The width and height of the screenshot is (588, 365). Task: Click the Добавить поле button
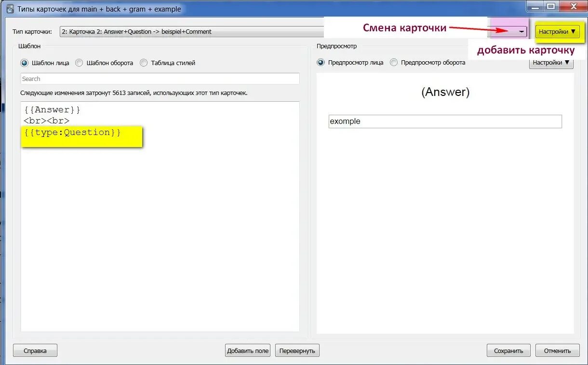[248, 351]
